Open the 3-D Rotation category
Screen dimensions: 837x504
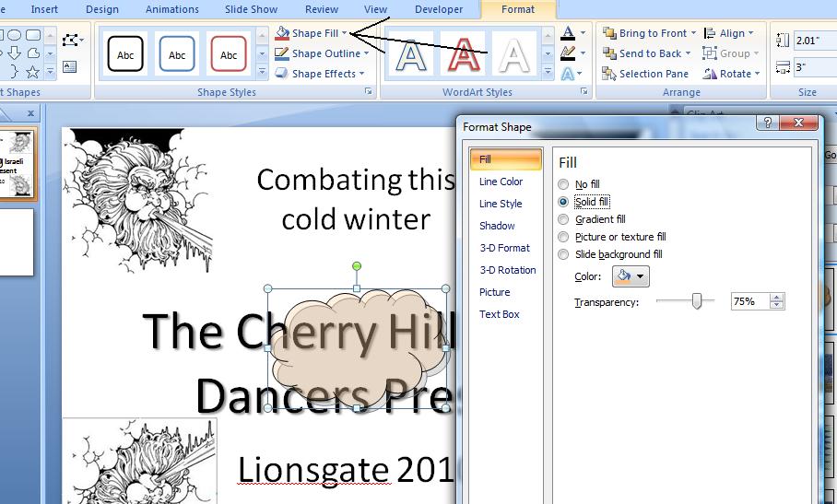(x=508, y=270)
